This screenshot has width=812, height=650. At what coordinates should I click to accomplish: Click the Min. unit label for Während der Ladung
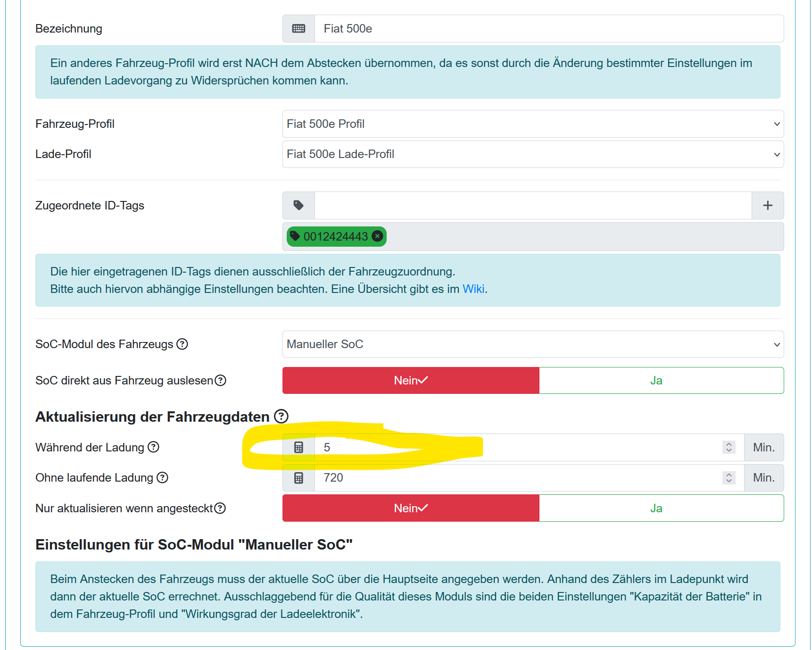(764, 447)
